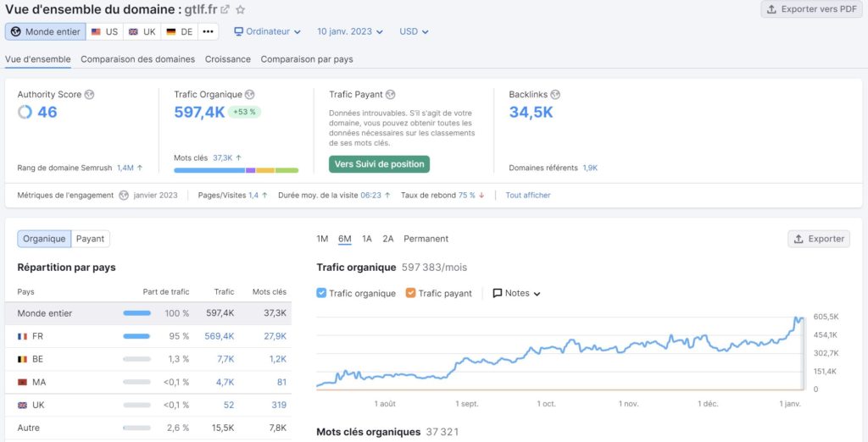Screen dimensions: 868x442
Task: Toggle the Trafic payant checkbox
Action: coord(411,293)
